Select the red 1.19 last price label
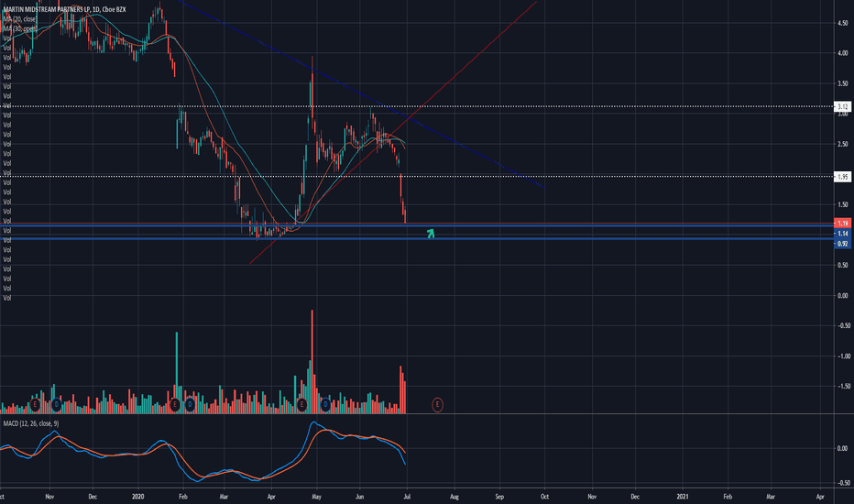 tap(843, 224)
